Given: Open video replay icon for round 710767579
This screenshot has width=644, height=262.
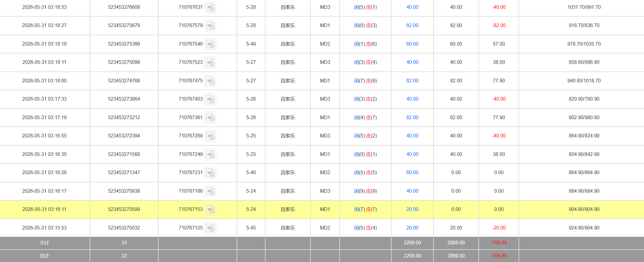Looking at the screenshot, I should [x=210, y=26].
